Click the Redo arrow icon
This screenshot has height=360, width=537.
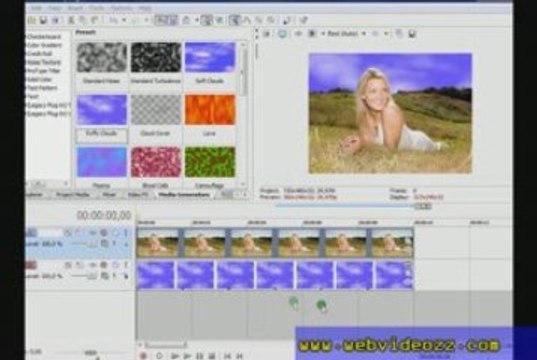point(136,21)
